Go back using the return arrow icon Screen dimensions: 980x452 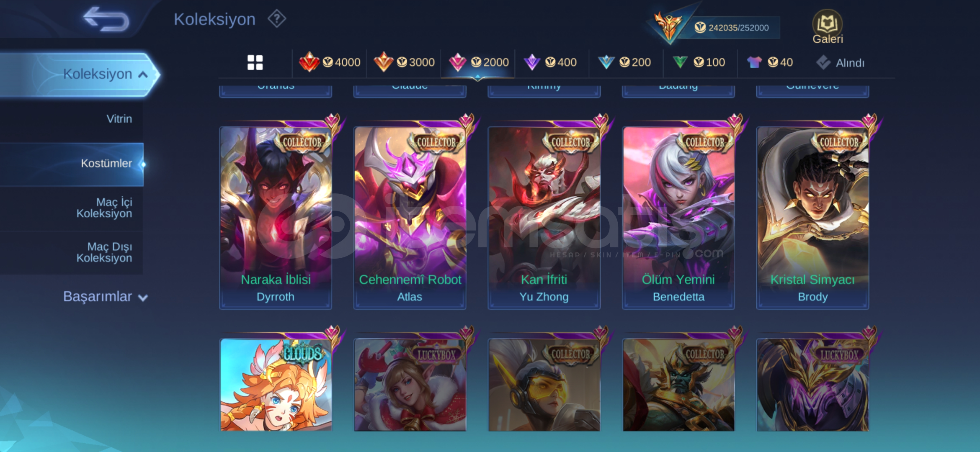pos(106,19)
